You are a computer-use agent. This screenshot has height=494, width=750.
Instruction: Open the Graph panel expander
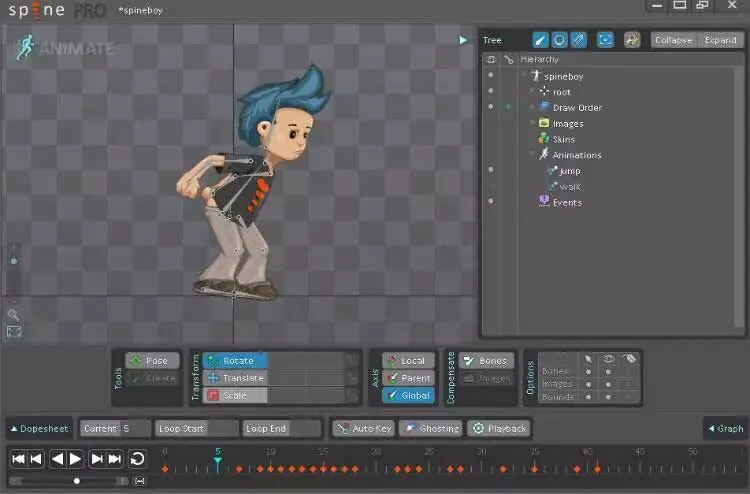(x=726, y=428)
